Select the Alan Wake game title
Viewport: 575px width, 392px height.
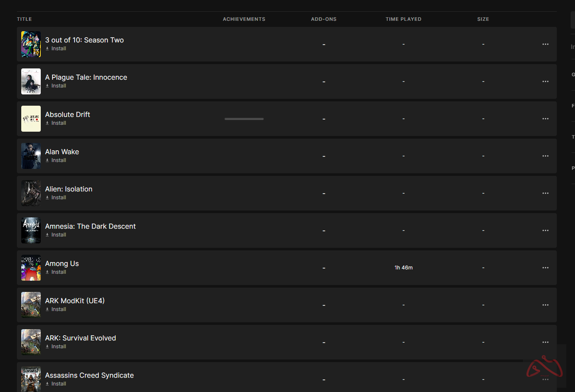click(62, 152)
